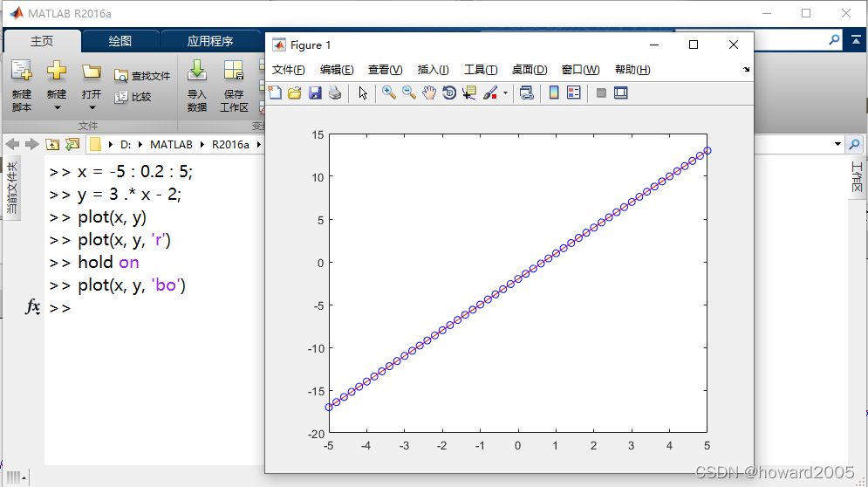Image resolution: width=868 pixels, height=487 pixels.
Task: Open the 插入(I) menu in Figure 1
Action: click(x=433, y=70)
